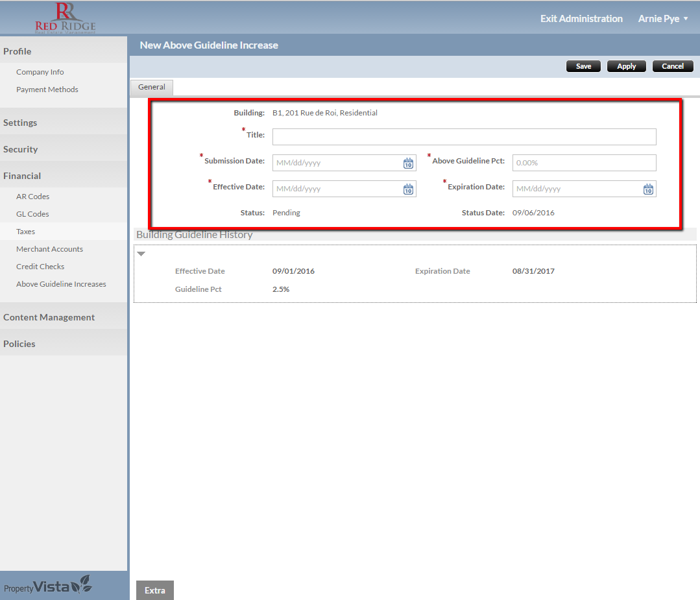
Task: Select the General tab
Action: pyautogui.click(x=152, y=87)
